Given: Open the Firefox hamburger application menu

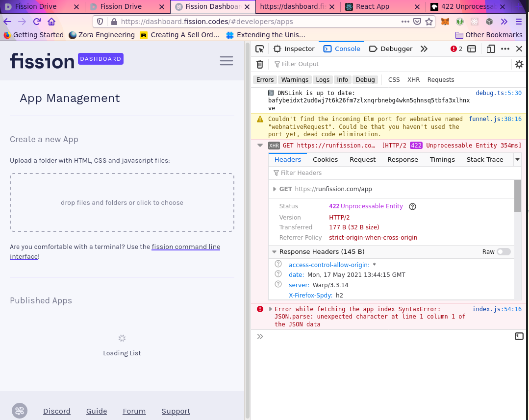Looking at the screenshot, I should click(519, 22).
